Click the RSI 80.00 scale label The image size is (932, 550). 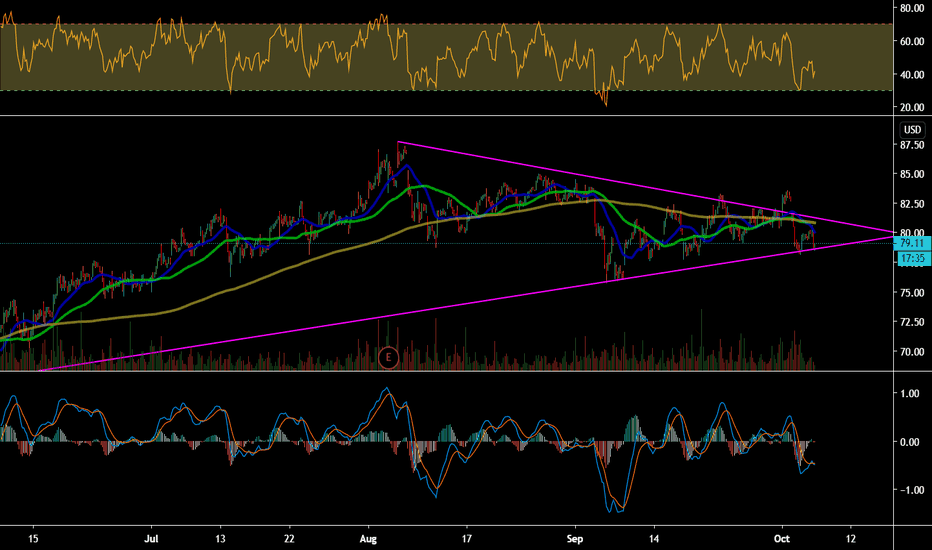coord(912,8)
